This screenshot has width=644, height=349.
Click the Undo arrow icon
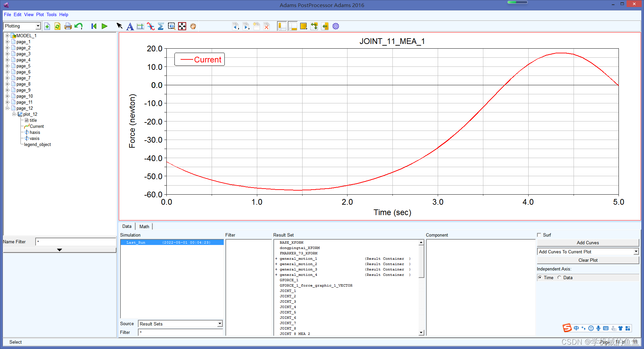coord(78,26)
